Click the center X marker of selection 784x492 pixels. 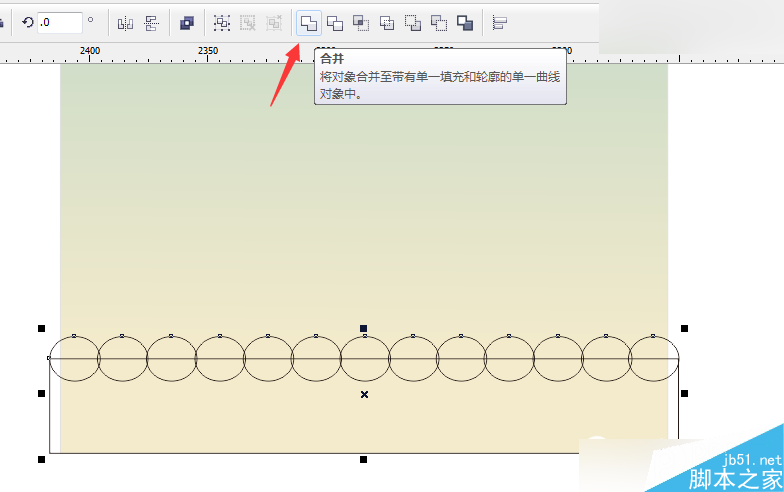(364, 394)
